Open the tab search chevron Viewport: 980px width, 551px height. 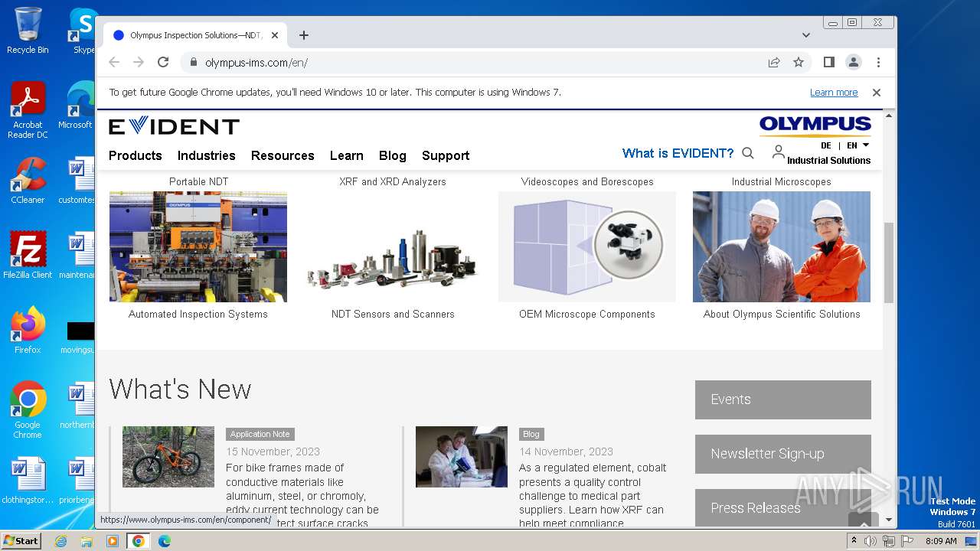pyautogui.click(x=806, y=35)
